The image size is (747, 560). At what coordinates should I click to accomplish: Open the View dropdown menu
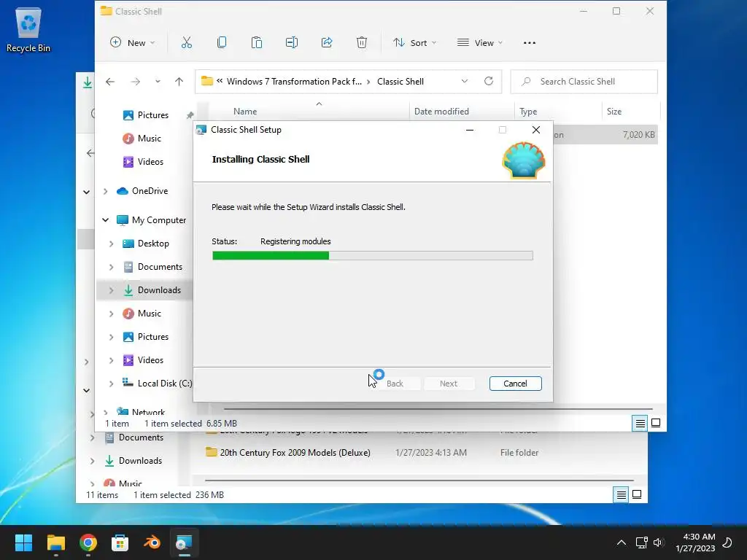(x=480, y=43)
